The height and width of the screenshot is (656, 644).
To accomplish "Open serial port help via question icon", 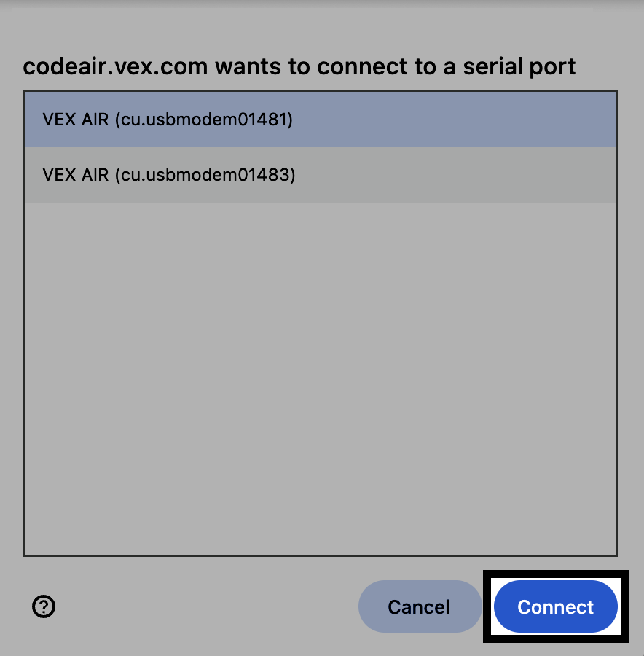I will click(44, 606).
